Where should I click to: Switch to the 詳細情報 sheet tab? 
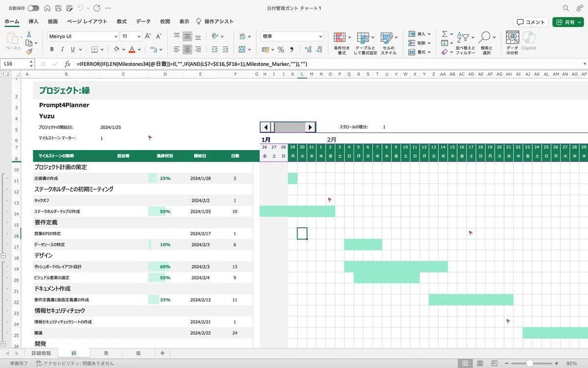pyautogui.click(x=41, y=353)
